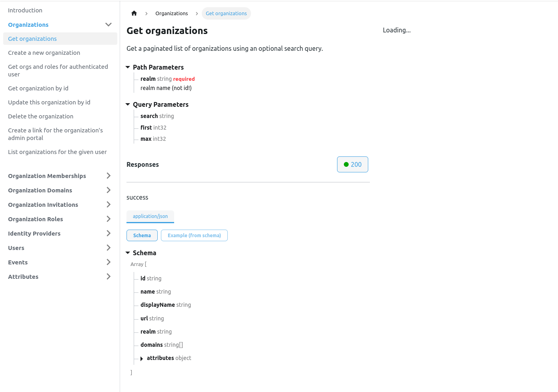Expand the attributes object in the schema
Screen dimensions: 558x392
click(141, 358)
